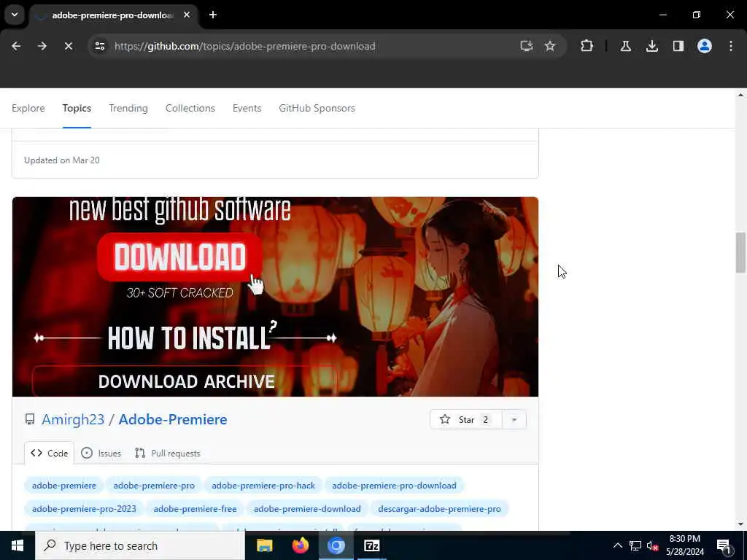This screenshot has height=560, width=747.
Task: Open the Collections tab
Action: coord(190,108)
